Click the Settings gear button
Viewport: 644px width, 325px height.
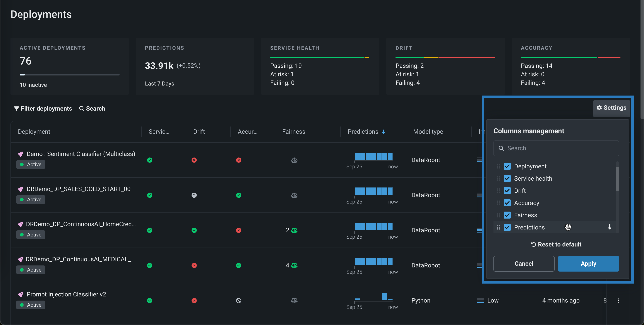[611, 108]
